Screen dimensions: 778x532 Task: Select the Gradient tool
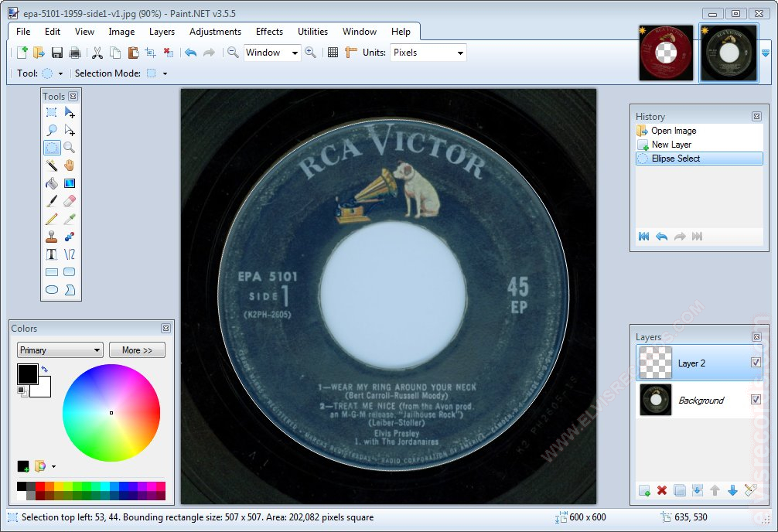tap(70, 183)
